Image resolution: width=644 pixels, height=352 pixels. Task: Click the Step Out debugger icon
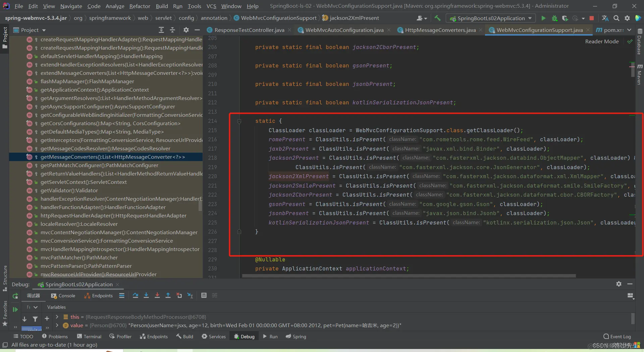point(168,295)
